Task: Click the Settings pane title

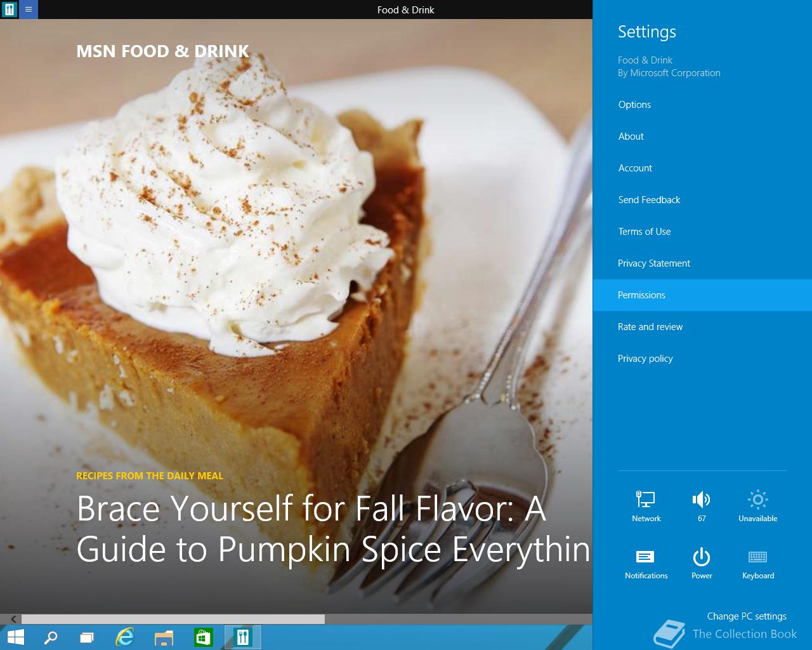Action: [x=647, y=32]
